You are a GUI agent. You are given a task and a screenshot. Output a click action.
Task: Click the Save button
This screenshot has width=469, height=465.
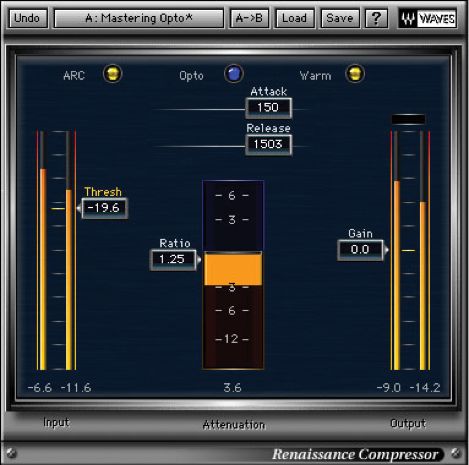coord(340,18)
